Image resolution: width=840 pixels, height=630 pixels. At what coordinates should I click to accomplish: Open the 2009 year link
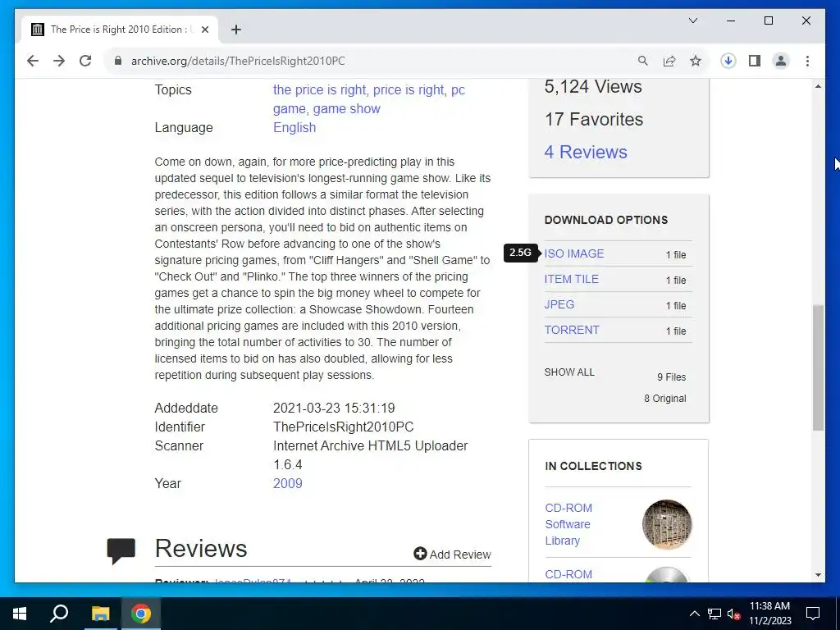click(288, 484)
